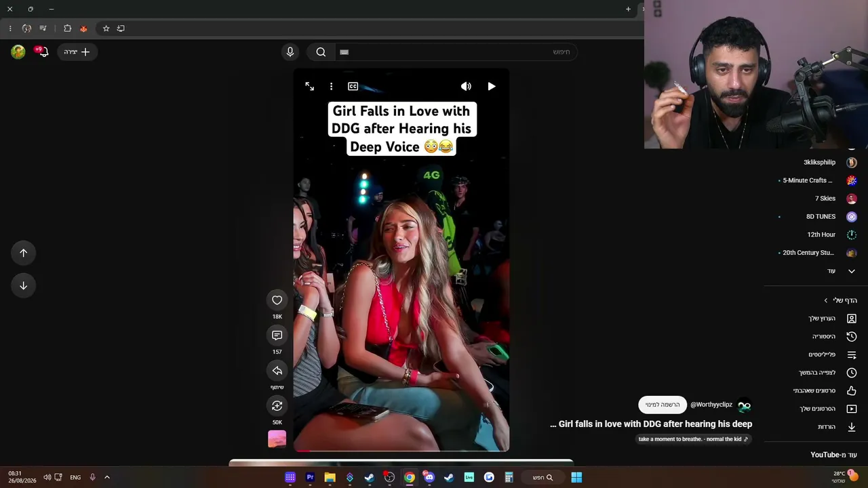This screenshot has height=488, width=868.
Task: Open File Explorer from the taskbar
Action: [330, 477]
